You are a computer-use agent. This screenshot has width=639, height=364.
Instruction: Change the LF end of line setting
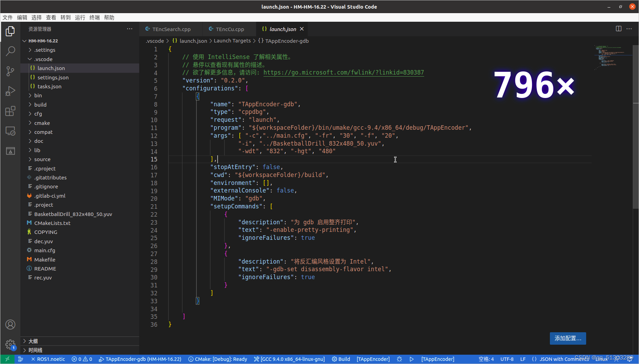tap(523, 359)
